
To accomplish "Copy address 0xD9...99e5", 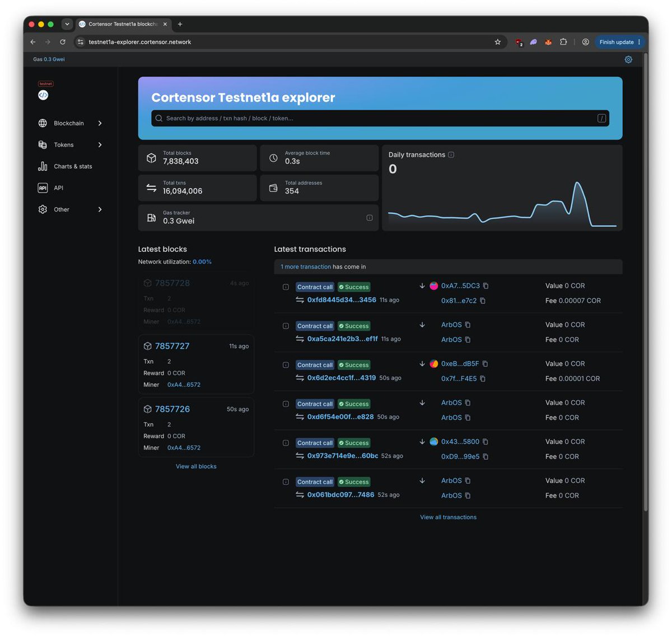I will (486, 457).
